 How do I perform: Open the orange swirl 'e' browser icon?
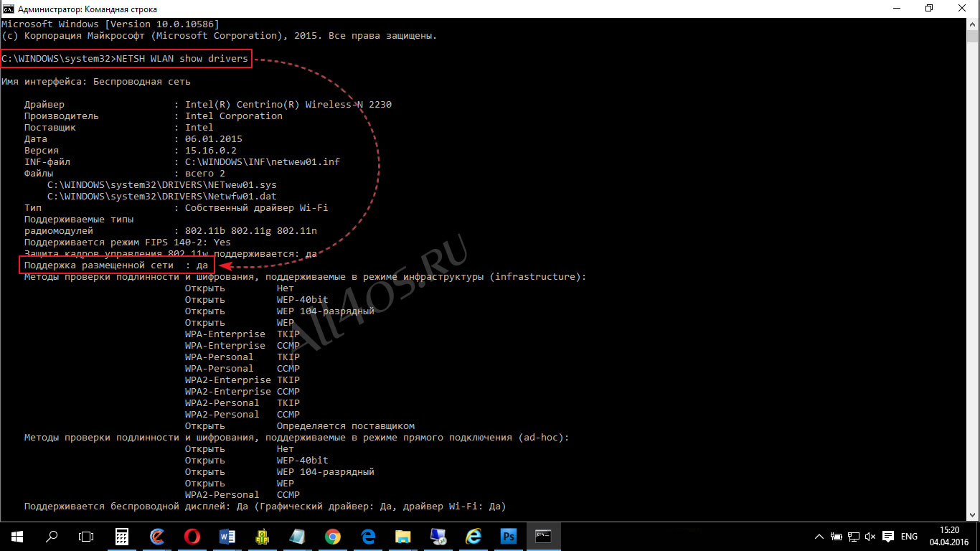point(157,536)
